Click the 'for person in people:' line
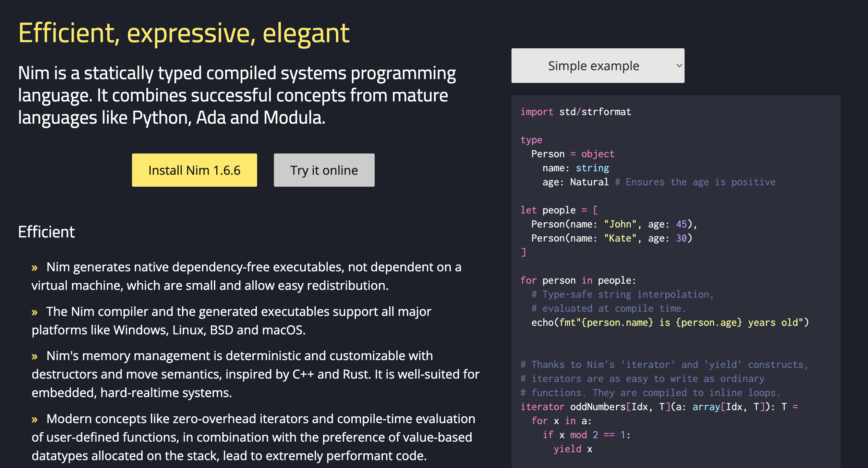This screenshot has width=868, height=468. [578, 281]
